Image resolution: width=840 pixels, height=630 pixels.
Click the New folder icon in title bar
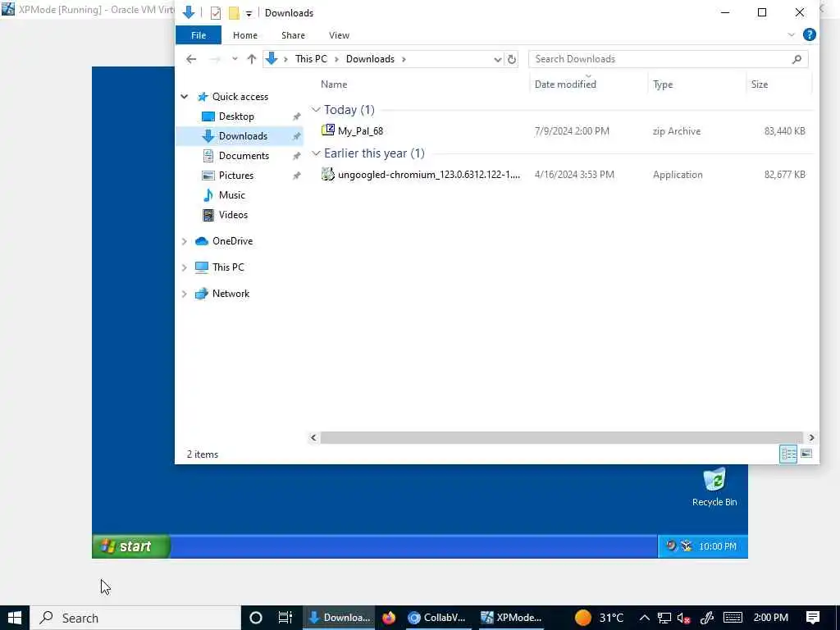tap(234, 13)
